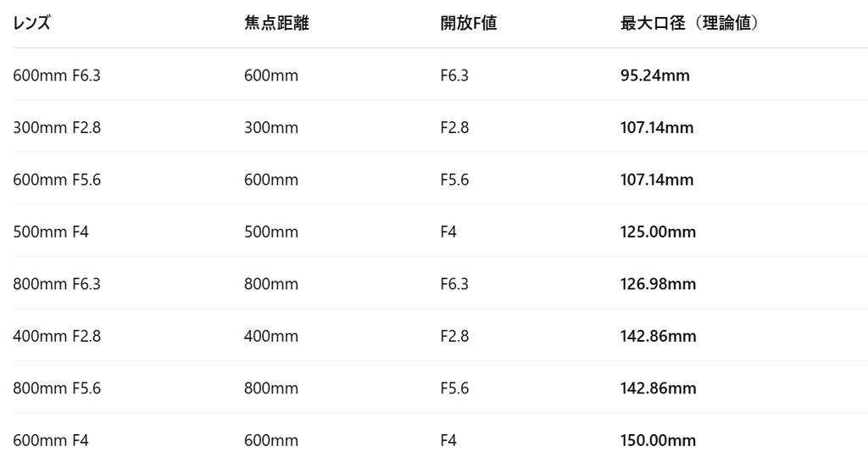Click the 最大口径（理論値） column header
This screenshot has width=868, height=463.
click(689, 24)
